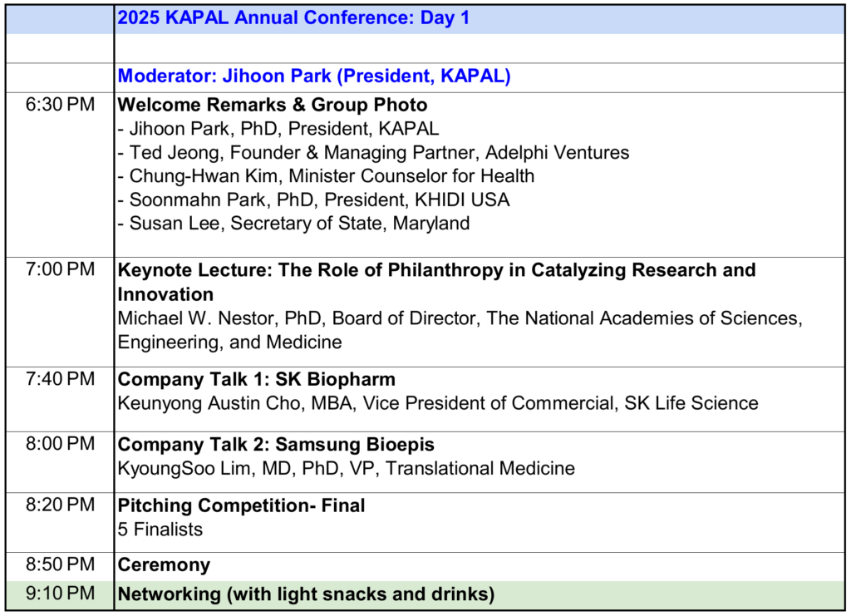Image resolution: width=851 pixels, height=616 pixels.
Task: Select 'Company Talk 1: SK Biopharm' heading
Action: [x=257, y=380]
